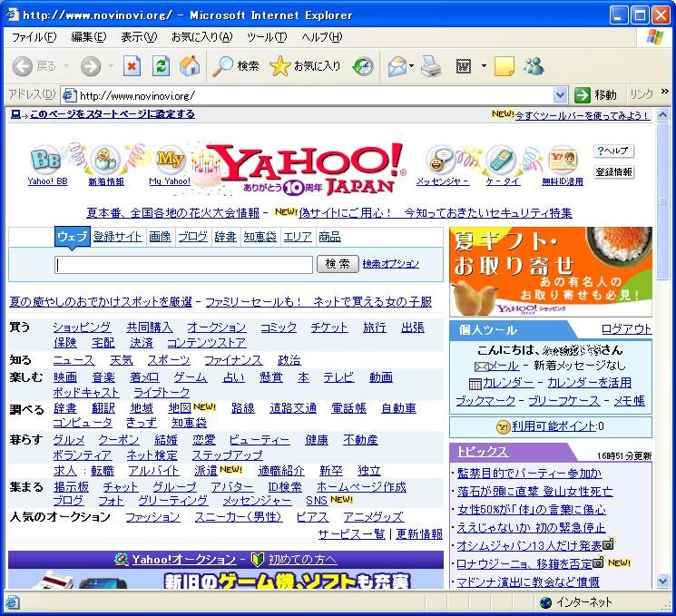
Task: Open the 表示(V) menu
Action: coord(139,37)
